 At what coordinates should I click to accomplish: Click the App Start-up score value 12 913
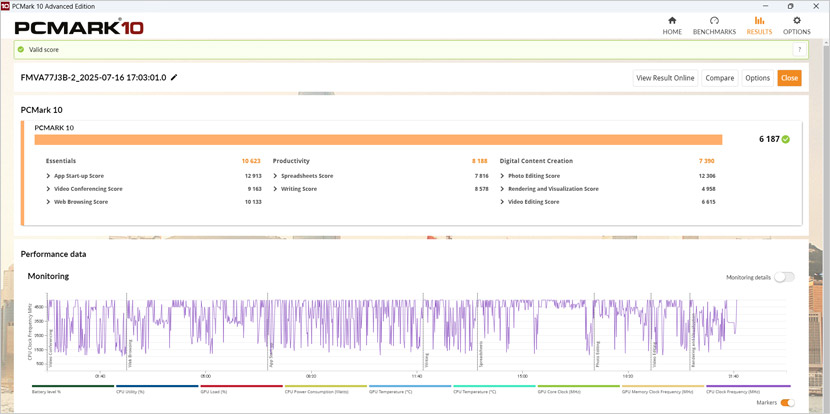(x=253, y=176)
